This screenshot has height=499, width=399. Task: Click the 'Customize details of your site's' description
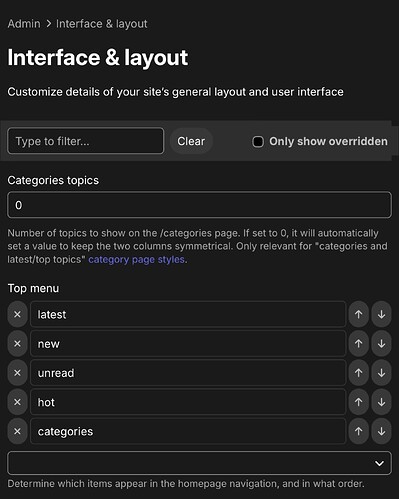pyautogui.click(x=175, y=92)
